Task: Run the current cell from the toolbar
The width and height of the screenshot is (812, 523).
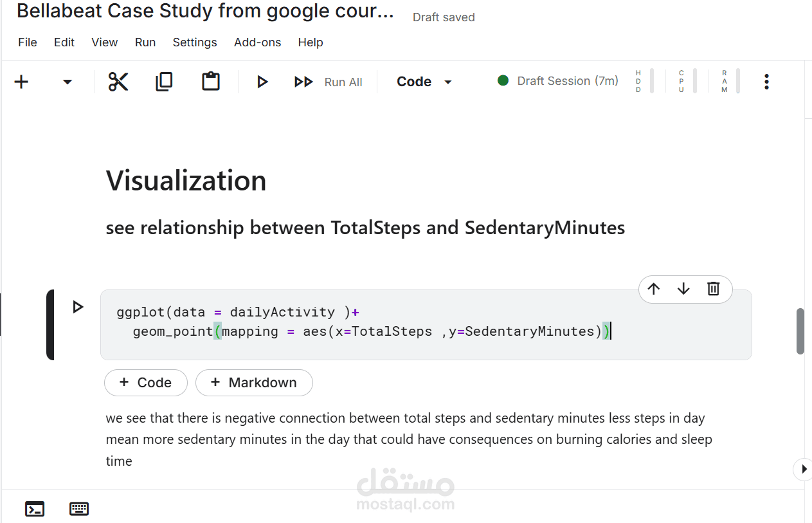Action: 262,82
